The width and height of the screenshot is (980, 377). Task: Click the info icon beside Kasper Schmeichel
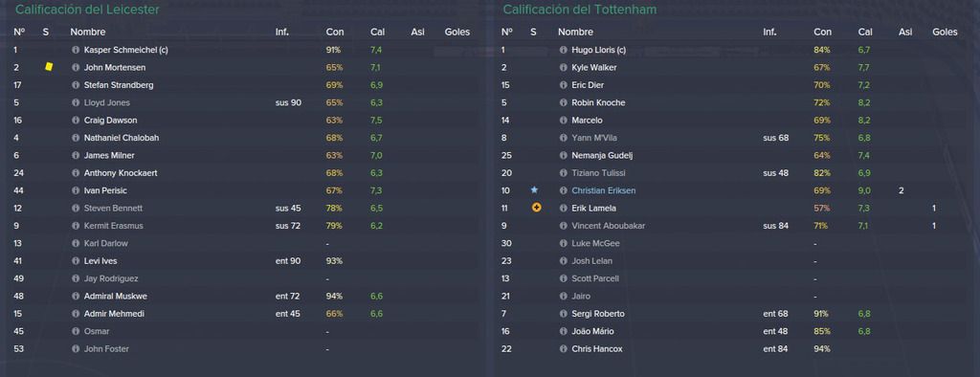(x=76, y=50)
